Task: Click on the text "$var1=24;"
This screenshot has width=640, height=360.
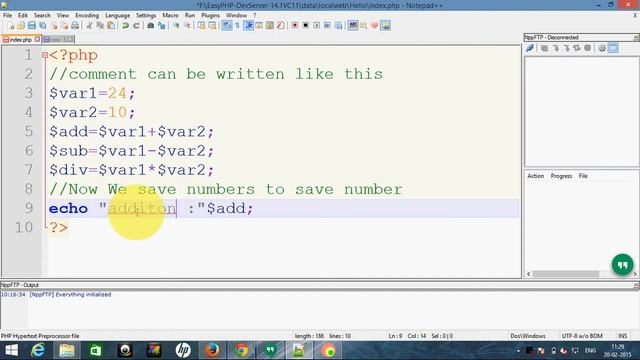Action: pyautogui.click(x=92, y=93)
